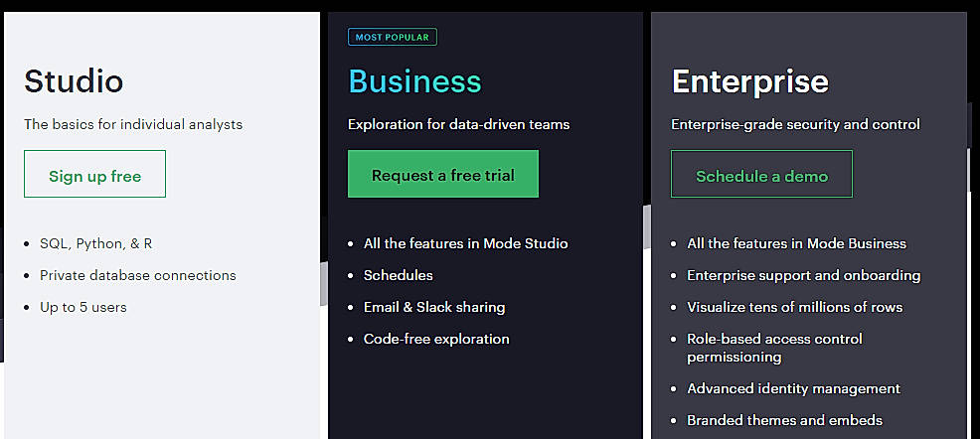This screenshot has height=439, width=980.
Task: Click 'Enterprise support and onboarding' item
Action: [804, 275]
